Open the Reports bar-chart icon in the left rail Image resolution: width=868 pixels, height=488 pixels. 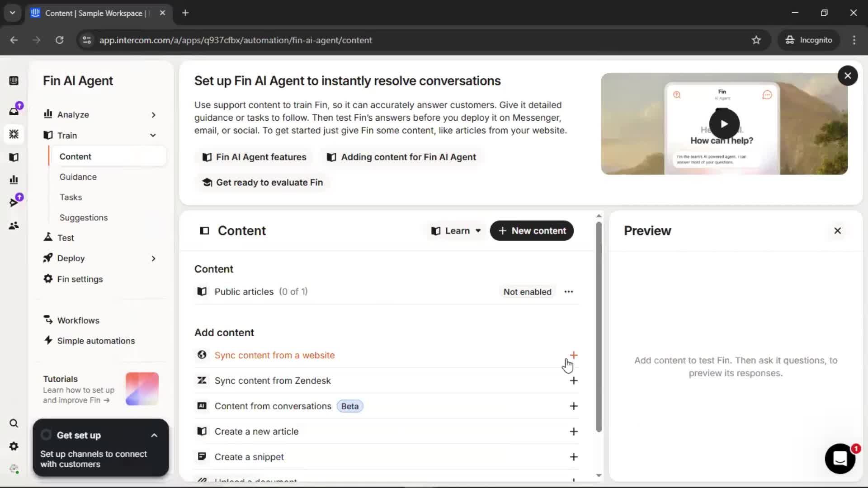point(14,180)
